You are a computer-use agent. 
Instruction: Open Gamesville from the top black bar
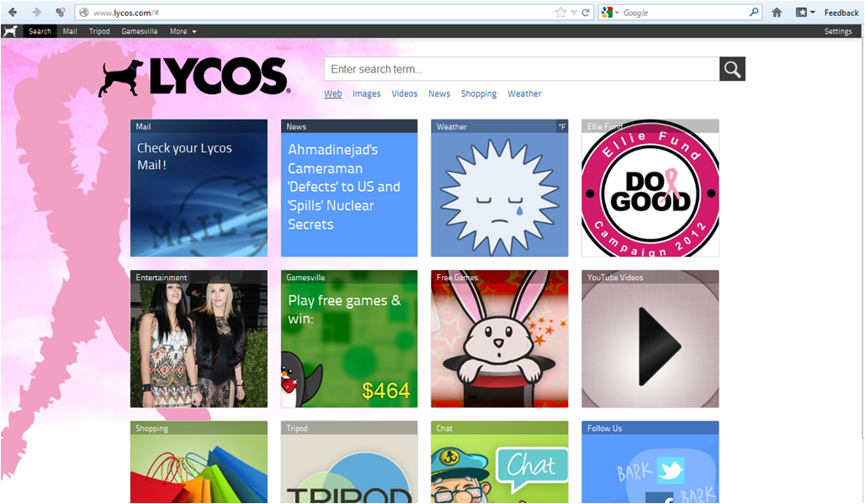pos(139,31)
